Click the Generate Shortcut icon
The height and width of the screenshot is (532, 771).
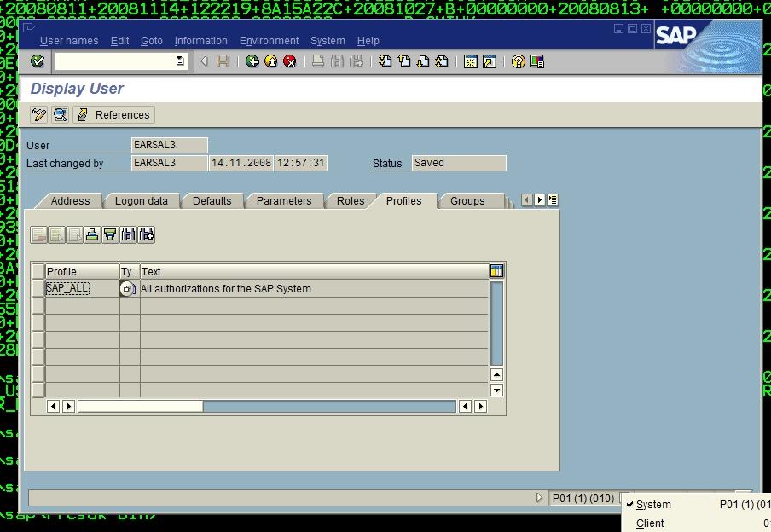[490, 61]
